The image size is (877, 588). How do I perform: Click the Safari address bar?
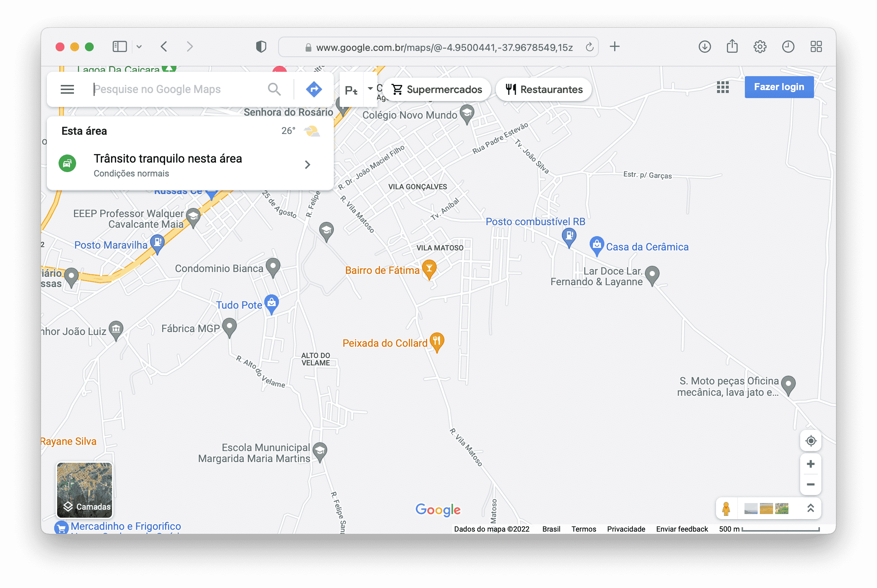pyautogui.click(x=438, y=47)
